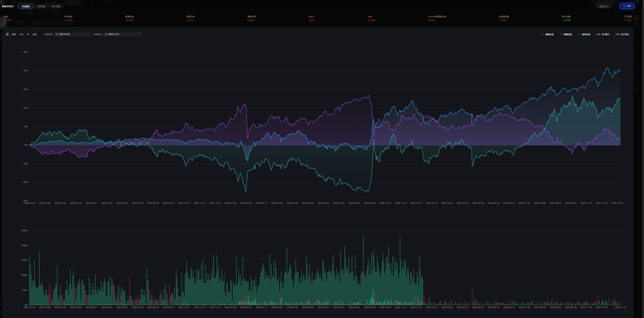This screenshot has width=644, height=318.
Task: Switch to 账户信息 tab
Action: pos(56,7)
